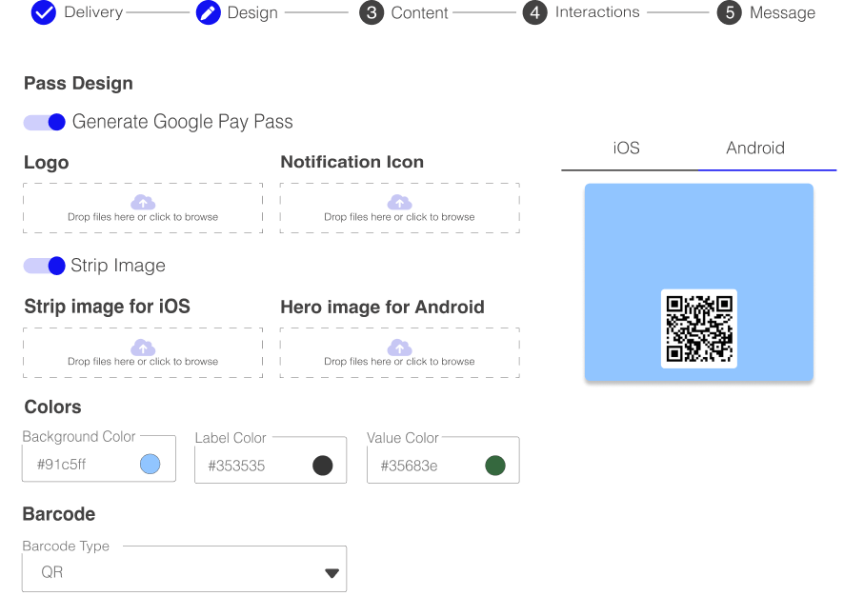The height and width of the screenshot is (616, 864).
Task: Switch to the iOS preview tab
Action: 627,149
